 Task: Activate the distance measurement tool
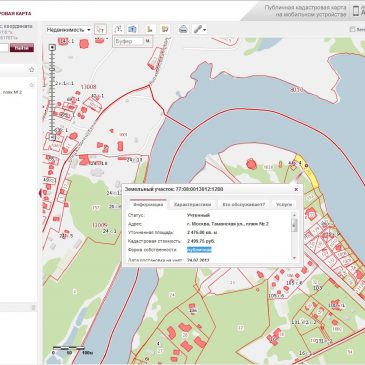click(118, 29)
